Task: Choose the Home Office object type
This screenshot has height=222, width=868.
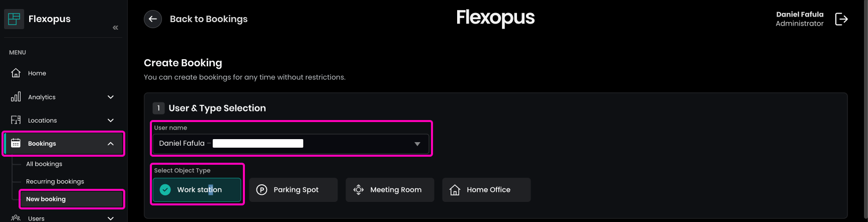Action: point(486,190)
